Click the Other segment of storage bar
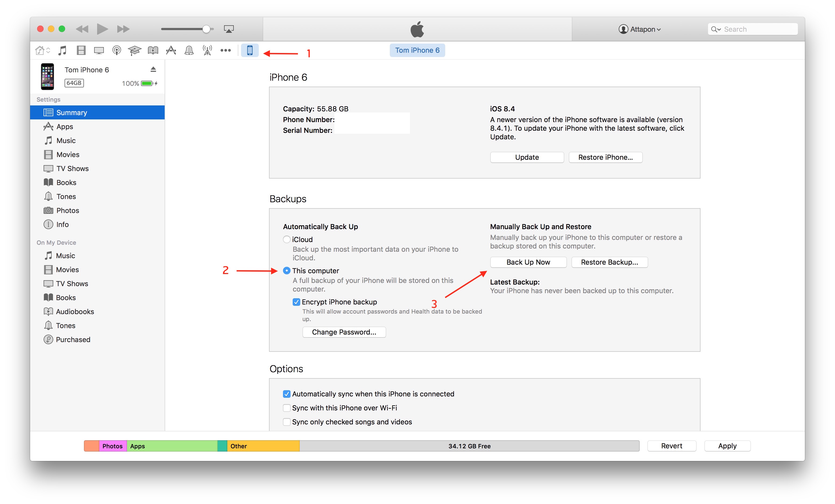835x504 pixels. coord(263,446)
